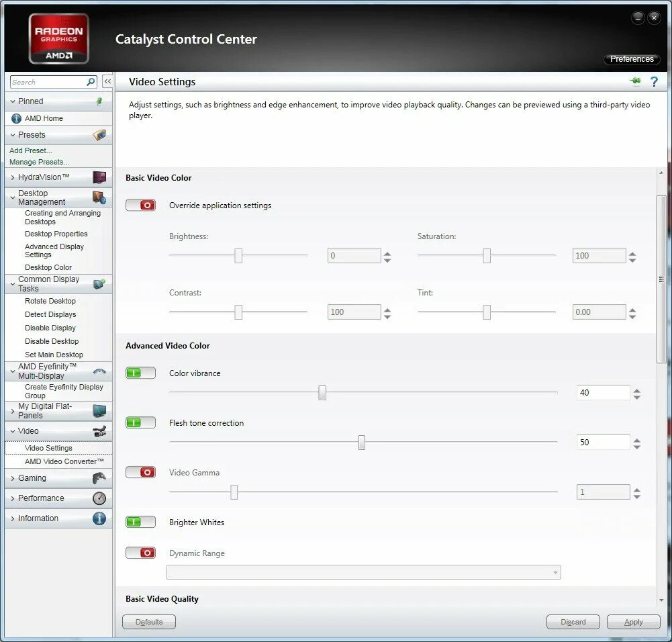The height and width of the screenshot is (642, 672).
Task: Increase Color vibrance with stepper up arrow
Action: [x=637, y=390]
